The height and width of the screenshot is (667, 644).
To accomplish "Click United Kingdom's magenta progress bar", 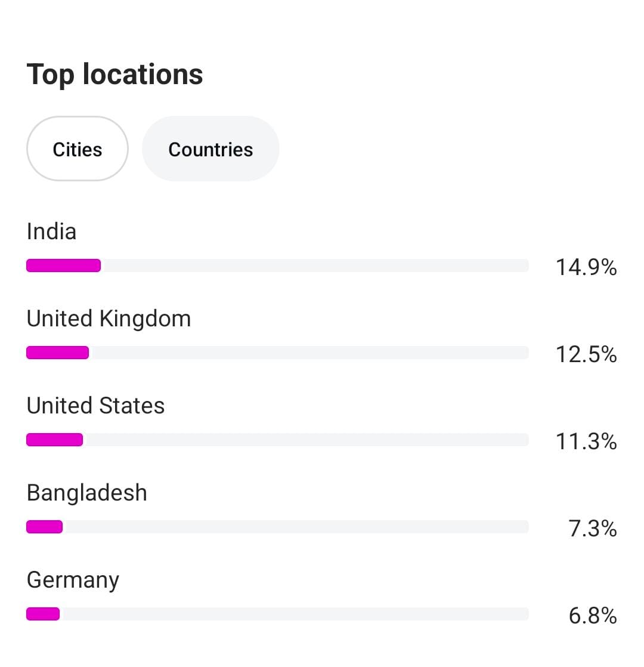I will pyautogui.click(x=57, y=353).
